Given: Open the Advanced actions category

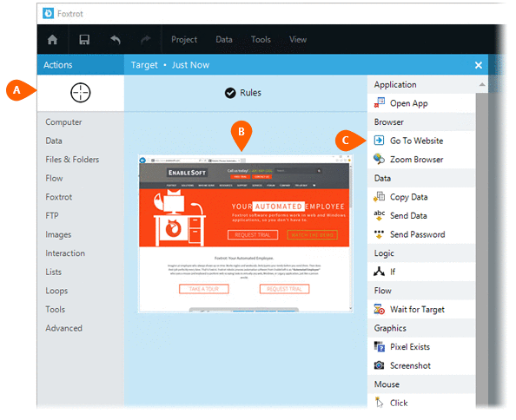Looking at the screenshot, I should (63, 328).
